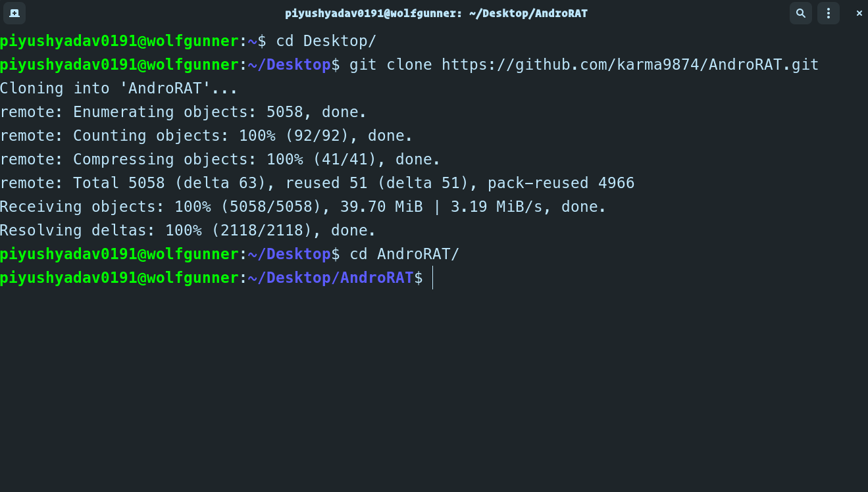Click the terminal search icon
This screenshot has height=492, width=868.
coord(800,12)
